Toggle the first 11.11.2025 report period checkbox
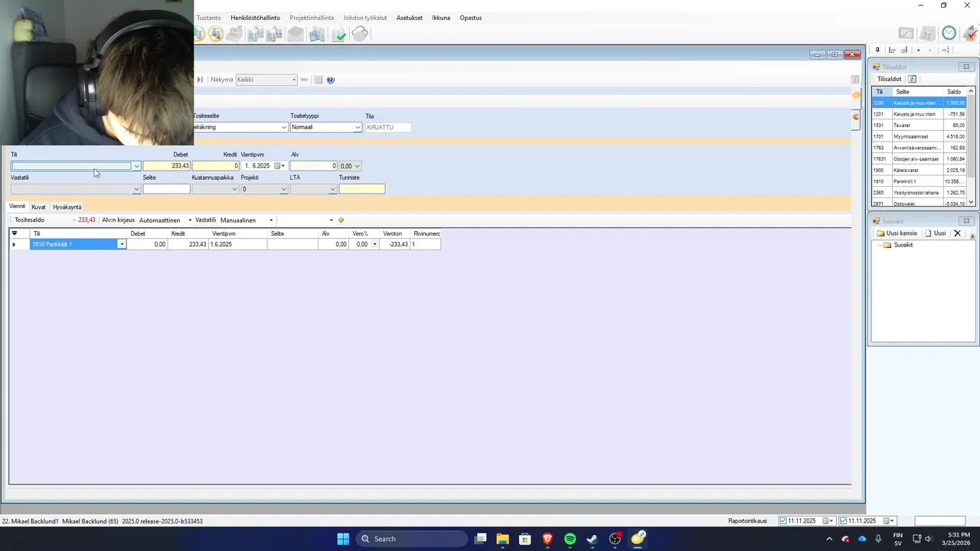This screenshot has height=551, width=980. [783, 521]
